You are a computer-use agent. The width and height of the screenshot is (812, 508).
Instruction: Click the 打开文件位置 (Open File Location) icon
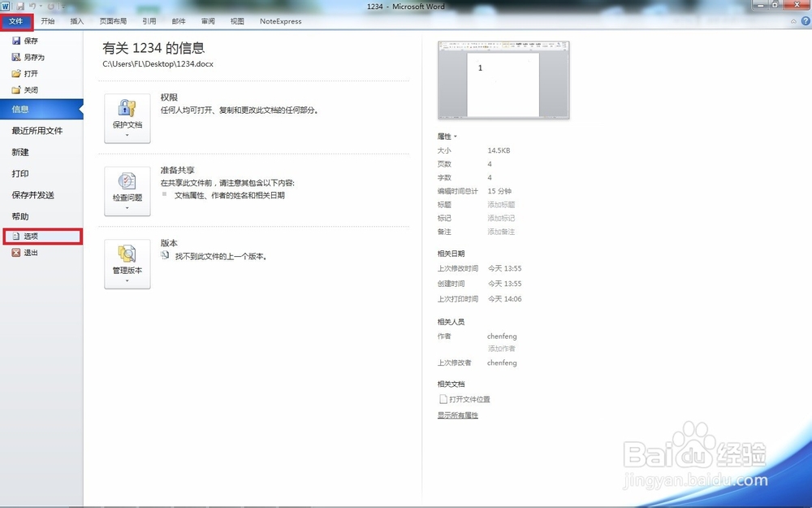click(x=443, y=398)
